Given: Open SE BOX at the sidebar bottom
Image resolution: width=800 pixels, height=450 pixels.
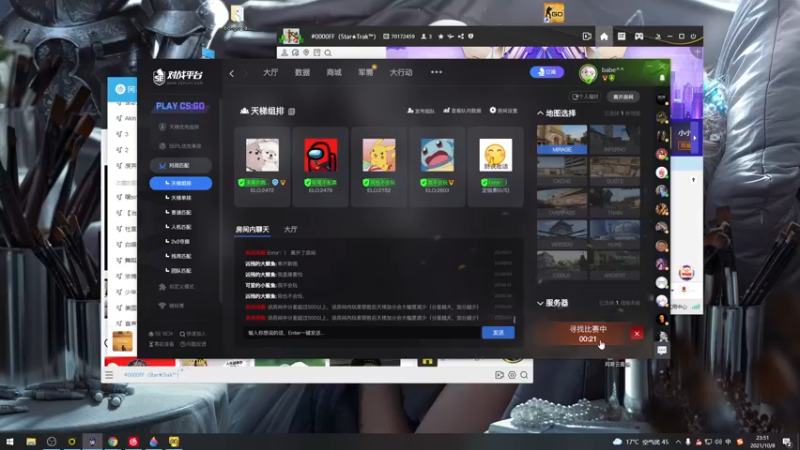Looking at the screenshot, I should click(161, 334).
